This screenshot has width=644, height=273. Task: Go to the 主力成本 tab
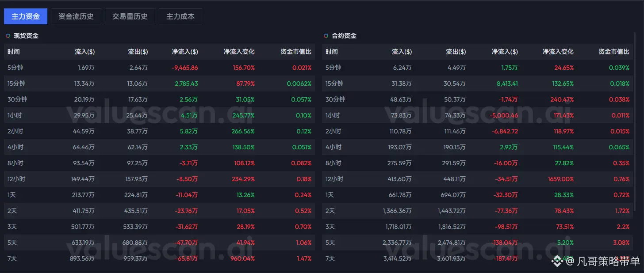180,16
